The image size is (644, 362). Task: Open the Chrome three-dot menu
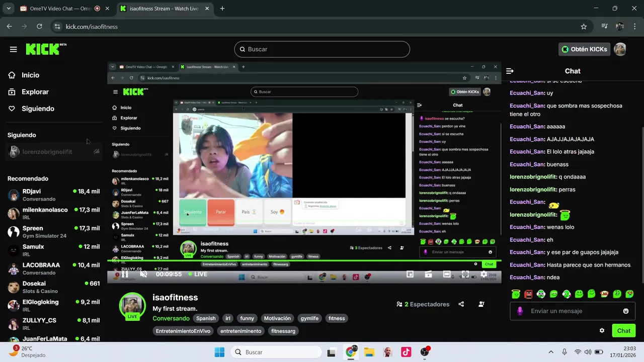[x=634, y=27]
